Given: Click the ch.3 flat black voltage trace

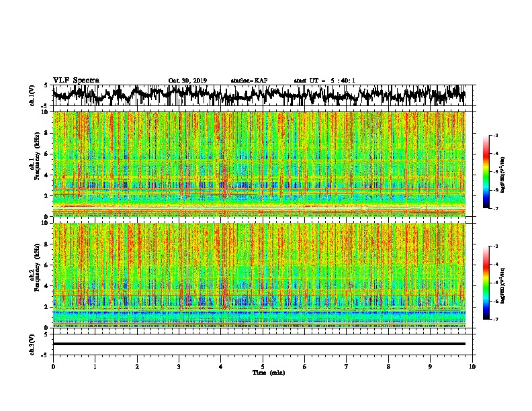Looking at the screenshot, I should click(x=259, y=344).
